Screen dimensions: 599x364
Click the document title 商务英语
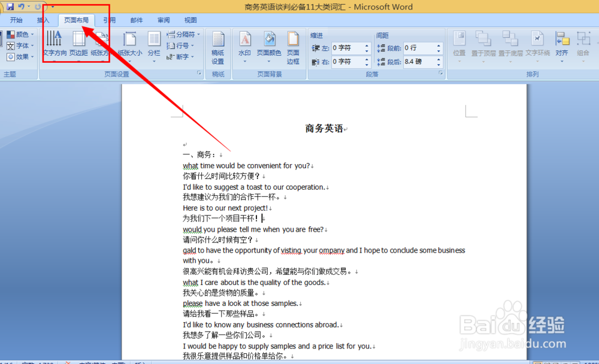coord(324,129)
